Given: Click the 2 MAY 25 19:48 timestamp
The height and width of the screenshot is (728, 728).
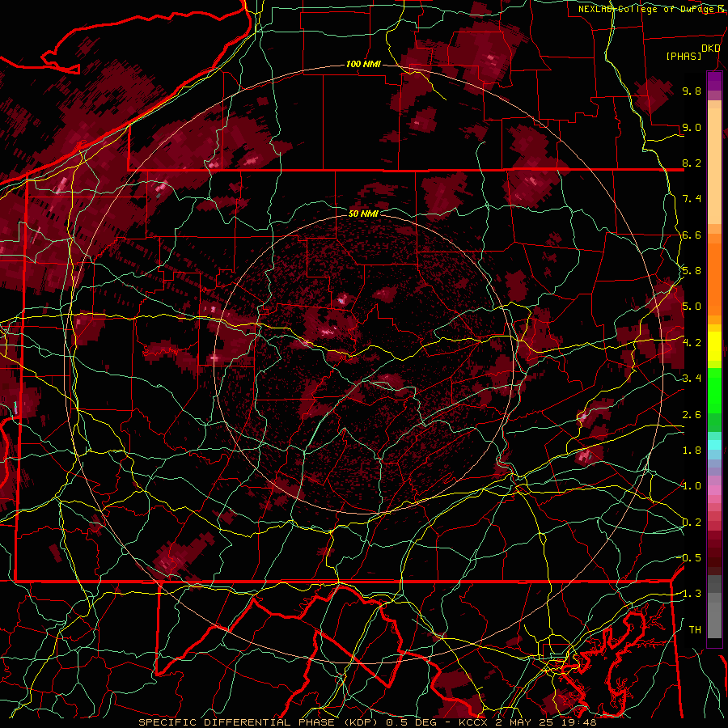Looking at the screenshot, I should click(x=546, y=722).
